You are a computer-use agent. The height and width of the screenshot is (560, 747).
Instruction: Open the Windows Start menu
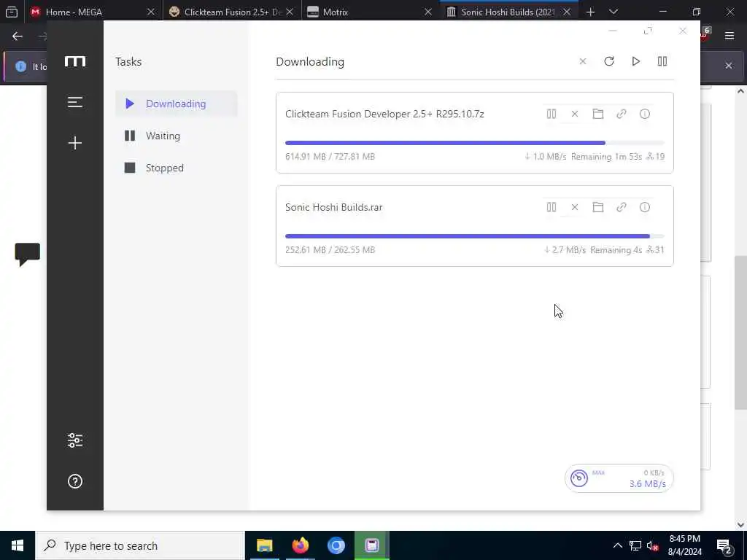pyautogui.click(x=18, y=545)
